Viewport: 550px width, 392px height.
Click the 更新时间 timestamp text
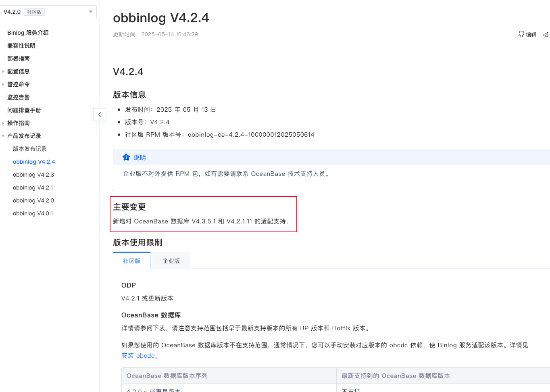[155, 34]
